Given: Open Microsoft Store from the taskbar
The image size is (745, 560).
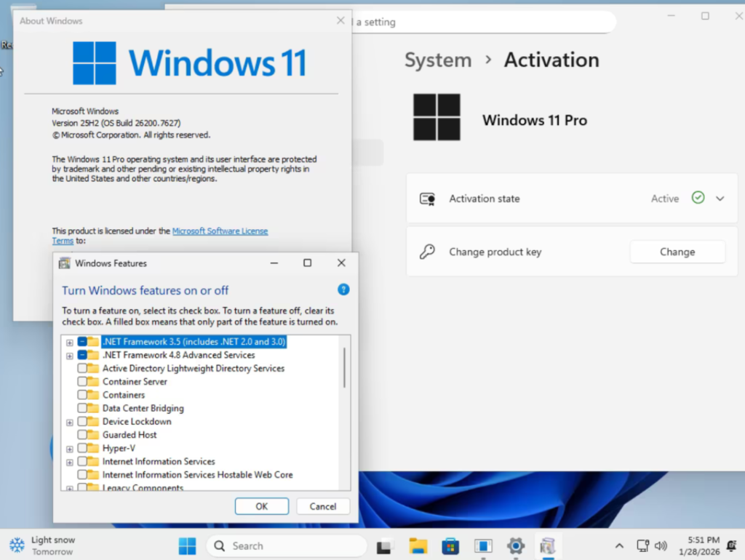Looking at the screenshot, I should coord(450,545).
